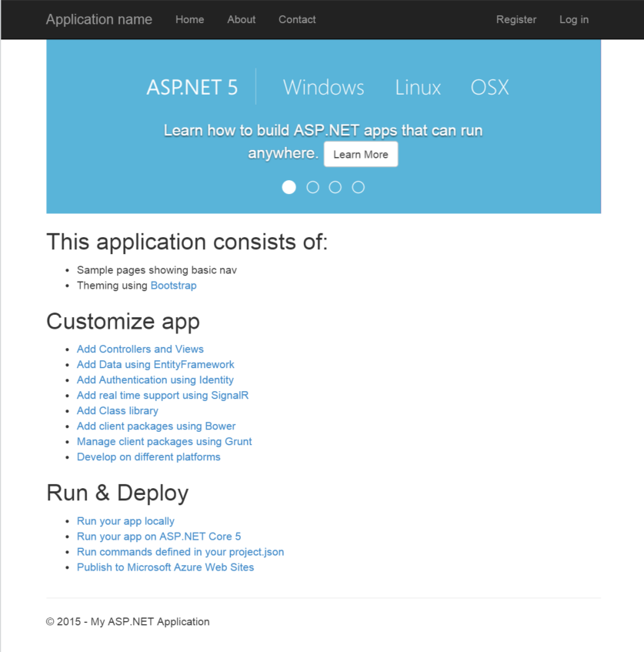Click the '© 2015 - My ASP.NET Application' footer
644x652 pixels.
[x=128, y=622]
